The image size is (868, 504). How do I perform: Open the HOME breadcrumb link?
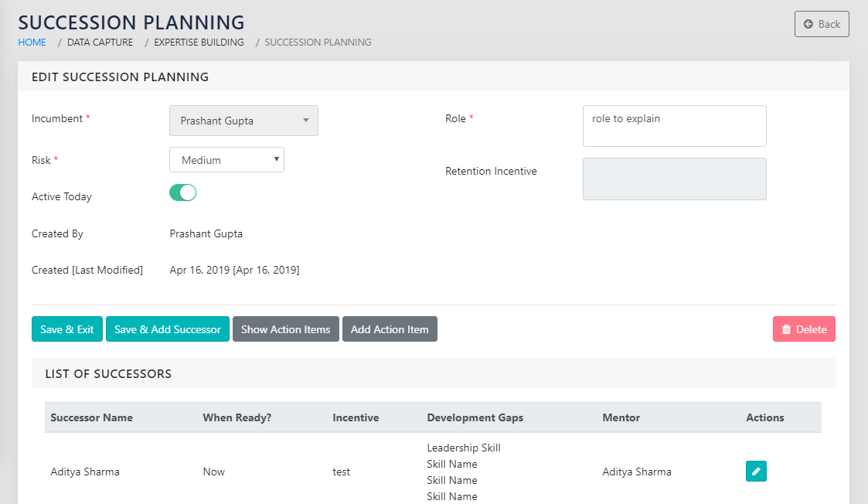click(x=32, y=43)
